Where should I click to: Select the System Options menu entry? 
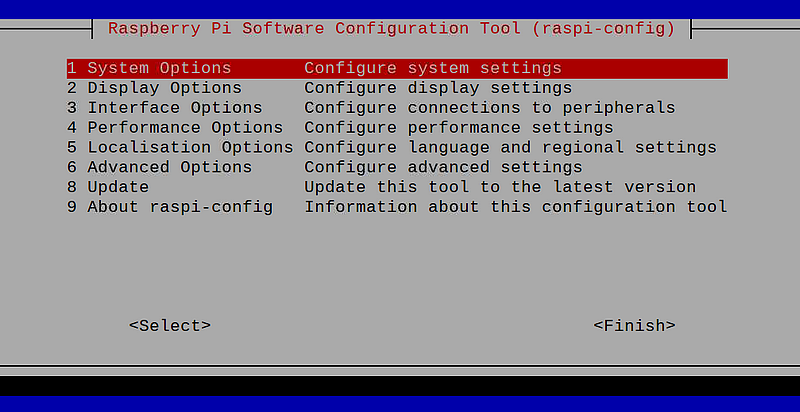click(397, 68)
